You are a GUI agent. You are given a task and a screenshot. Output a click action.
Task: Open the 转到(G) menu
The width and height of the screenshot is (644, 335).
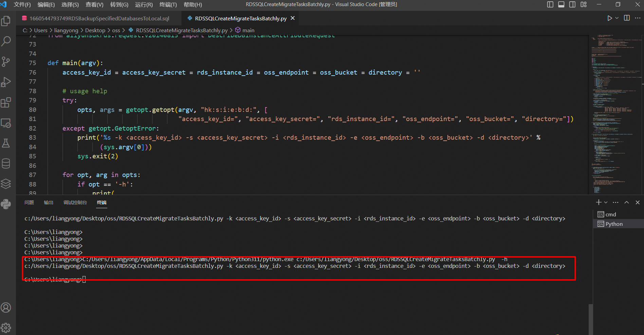point(119,4)
